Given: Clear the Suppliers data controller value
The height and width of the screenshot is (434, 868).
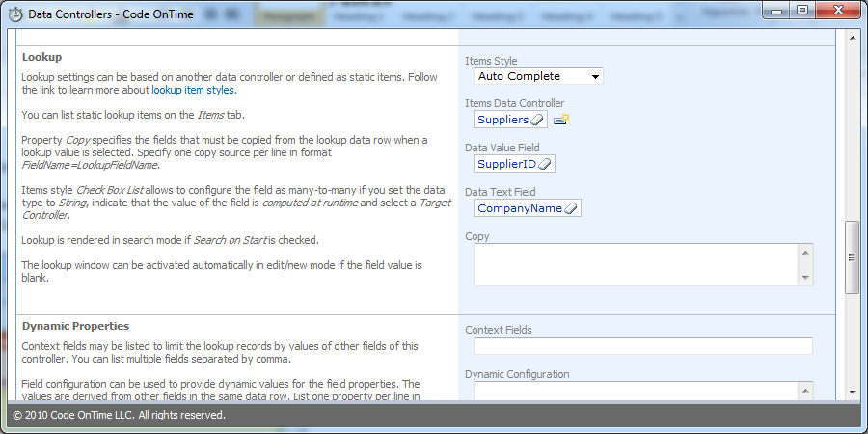Looking at the screenshot, I should pyautogui.click(x=537, y=120).
